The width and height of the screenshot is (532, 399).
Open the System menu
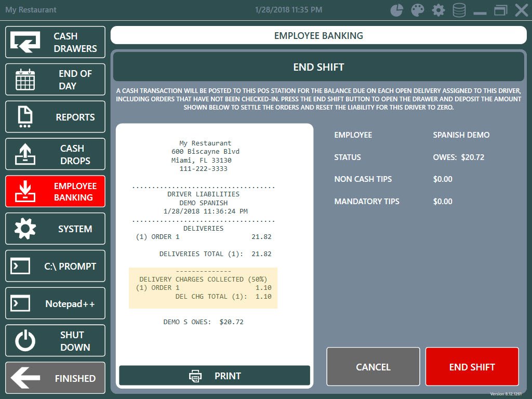[55, 229]
